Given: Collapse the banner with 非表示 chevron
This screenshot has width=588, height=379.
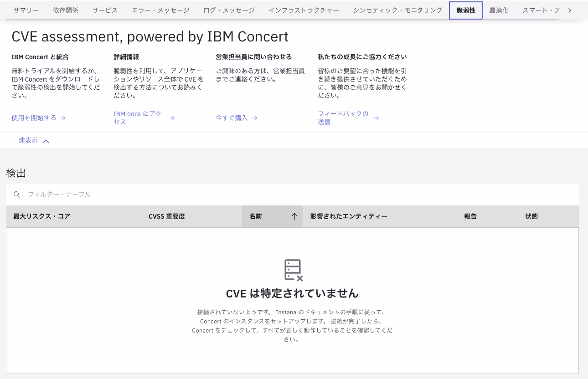Looking at the screenshot, I should pos(46,141).
